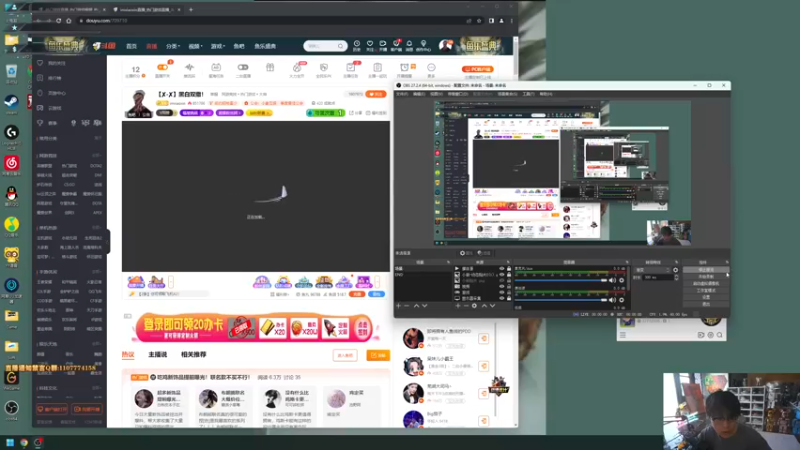Add a new source in OBS Sources panel
Viewport: 800px width, 450px height.
458,306
